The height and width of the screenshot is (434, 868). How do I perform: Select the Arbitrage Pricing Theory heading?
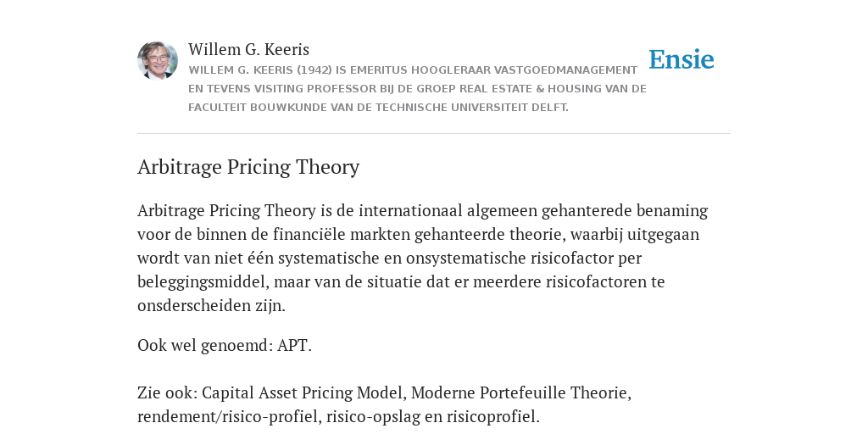point(248,167)
